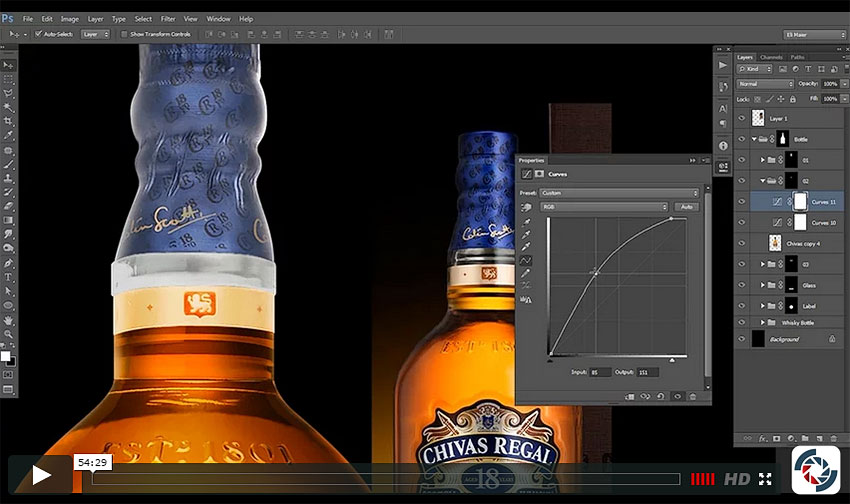The height and width of the screenshot is (504, 850).
Task: Open the Actions panel play icon
Action: point(723,65)
